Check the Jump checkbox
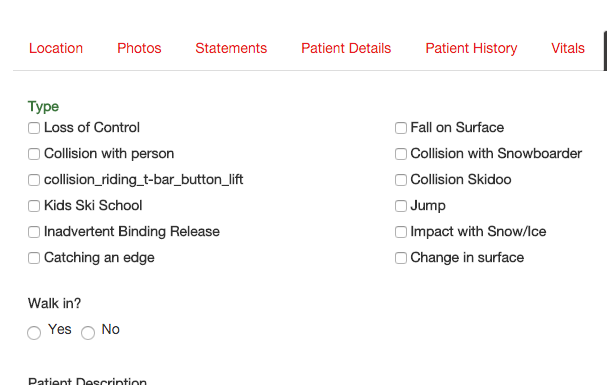The height and width of the screenshot is (385, 607). (x=401, y=206)
